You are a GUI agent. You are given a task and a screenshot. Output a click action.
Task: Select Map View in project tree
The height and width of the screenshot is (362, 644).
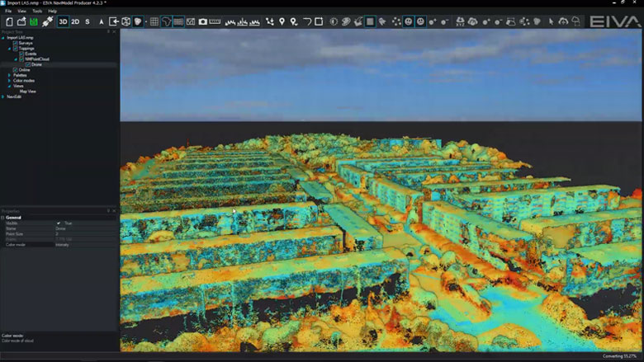pyautogui.click(x=27, y=91)
